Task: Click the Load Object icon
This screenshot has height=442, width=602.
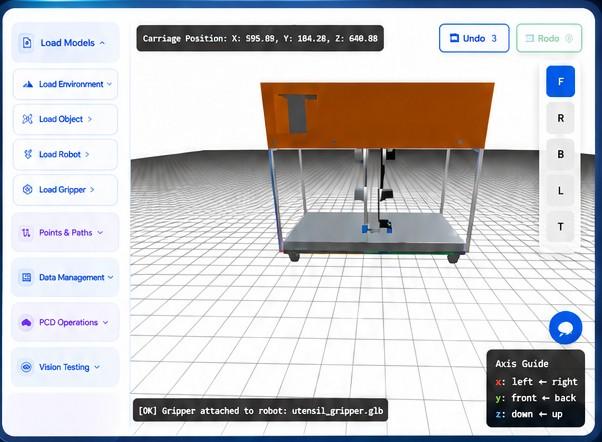Action: (x=28, y=119)
